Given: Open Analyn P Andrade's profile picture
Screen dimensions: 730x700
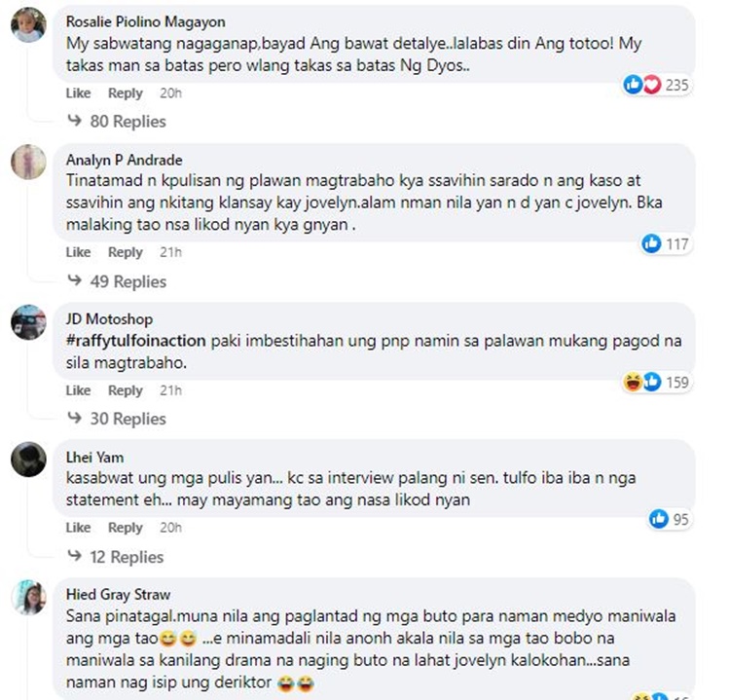Looking at the screenshot, I should (28, 162).
